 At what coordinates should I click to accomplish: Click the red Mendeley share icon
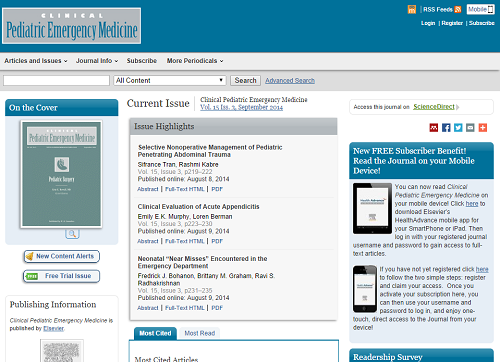coord(434,128)
